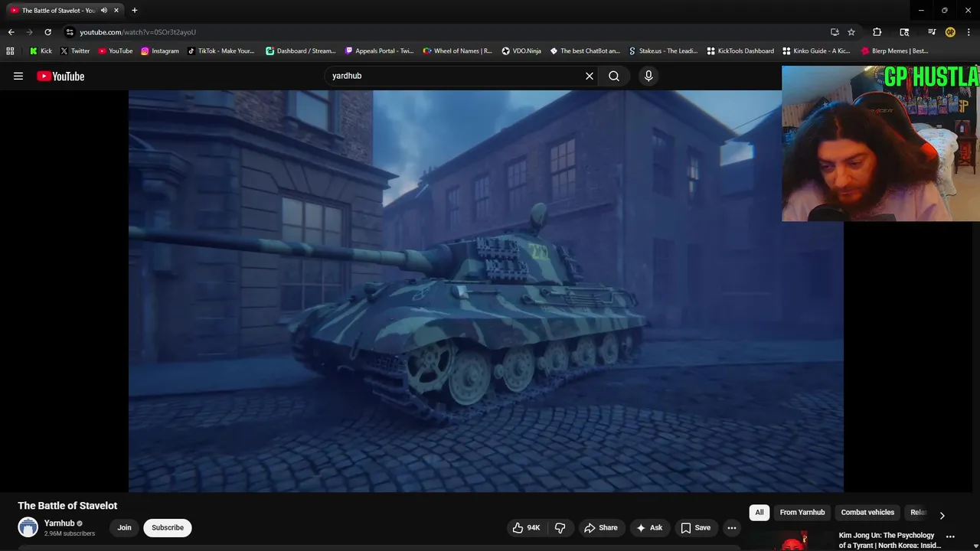Screen dimensions: 980x551
Task: Go back in browser history
Action: pyautogui.click(x=11, y=32)
